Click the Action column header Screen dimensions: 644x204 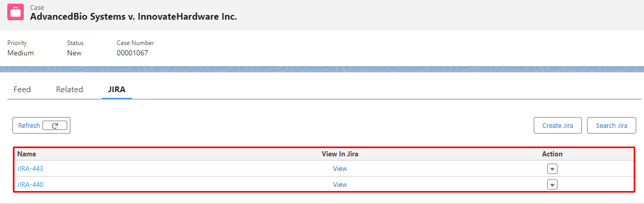[552, 154]
